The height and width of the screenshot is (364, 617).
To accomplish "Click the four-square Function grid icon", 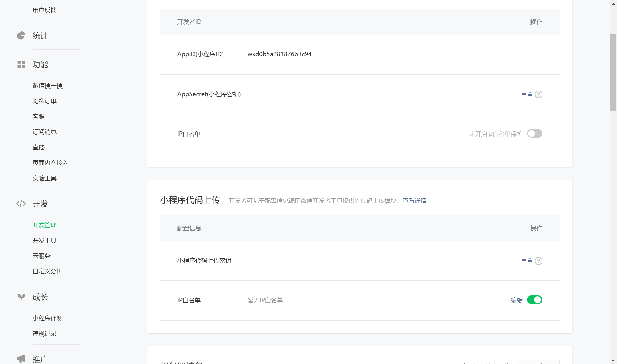I will [x=21, y=64].
